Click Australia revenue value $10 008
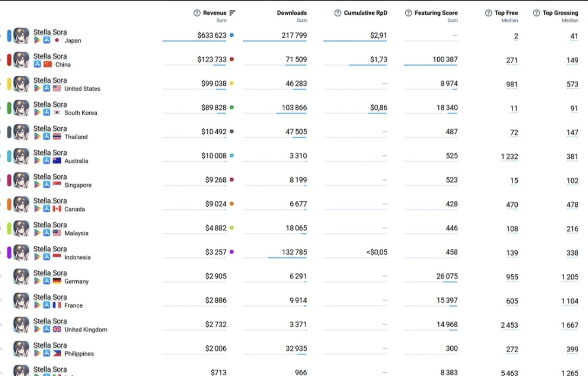This screenshot has height=376, width=588. [x=214, y=156]
